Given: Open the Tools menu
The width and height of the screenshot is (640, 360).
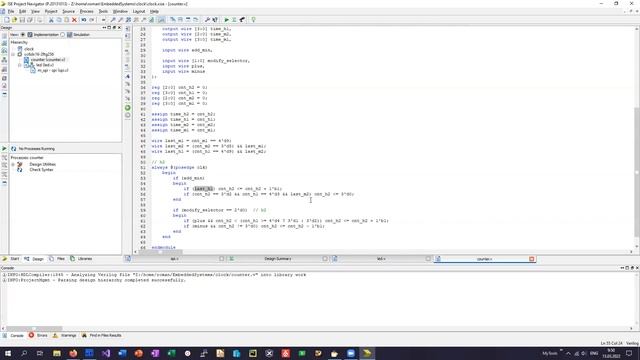Looking at the screenshot, I should [103, 11].
